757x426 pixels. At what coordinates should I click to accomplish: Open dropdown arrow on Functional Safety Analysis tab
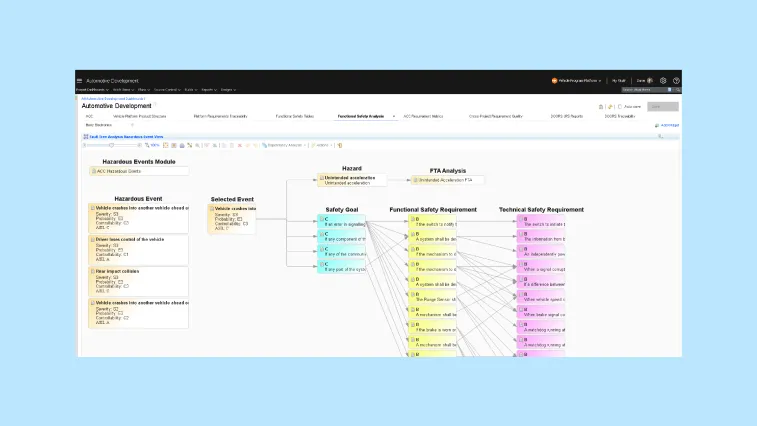pos(394,116)
